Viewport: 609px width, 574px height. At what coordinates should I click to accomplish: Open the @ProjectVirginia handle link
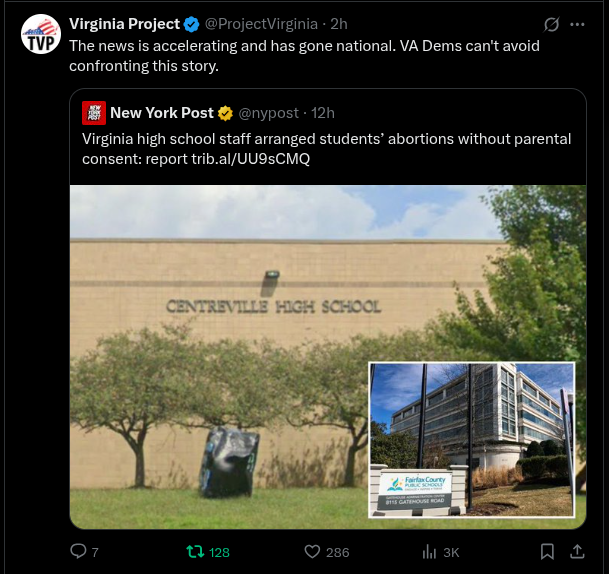pos(261,24)
